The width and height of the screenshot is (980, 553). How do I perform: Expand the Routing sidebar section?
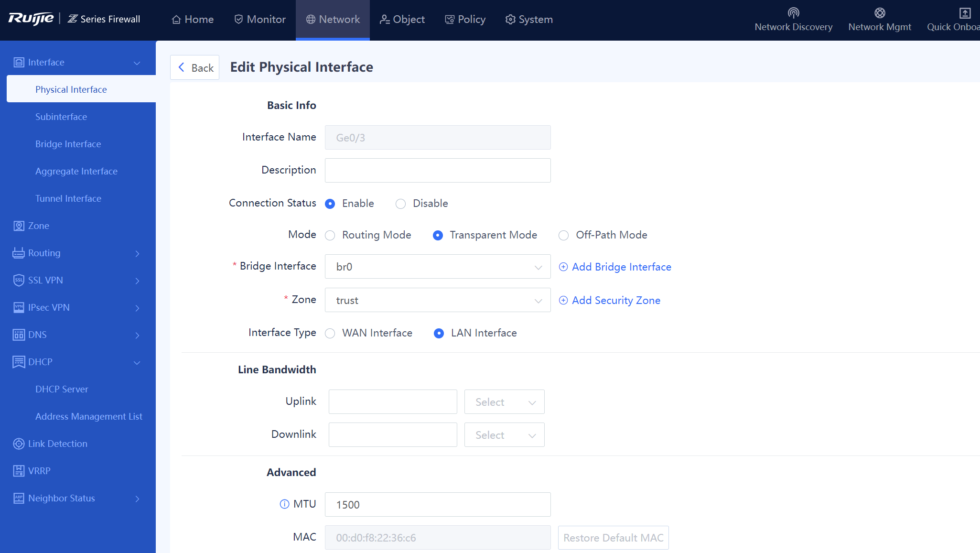137,253
